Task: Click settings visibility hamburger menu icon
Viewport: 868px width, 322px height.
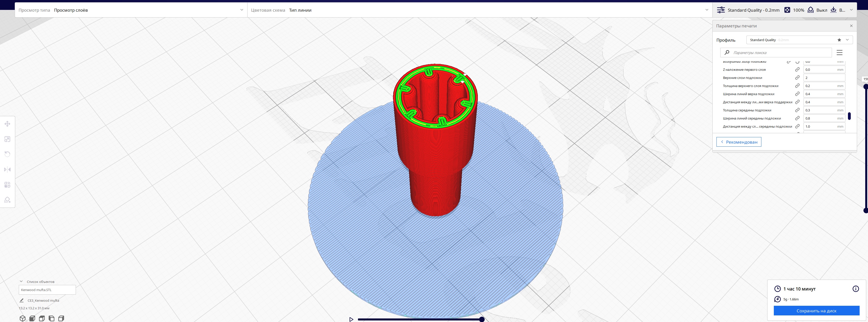Action: (839, 53)
